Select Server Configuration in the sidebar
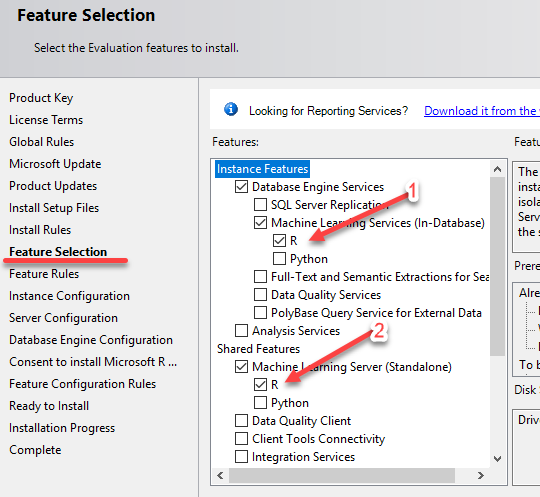The width and height of the screenshot is (540, 497). tap(63, 318)
